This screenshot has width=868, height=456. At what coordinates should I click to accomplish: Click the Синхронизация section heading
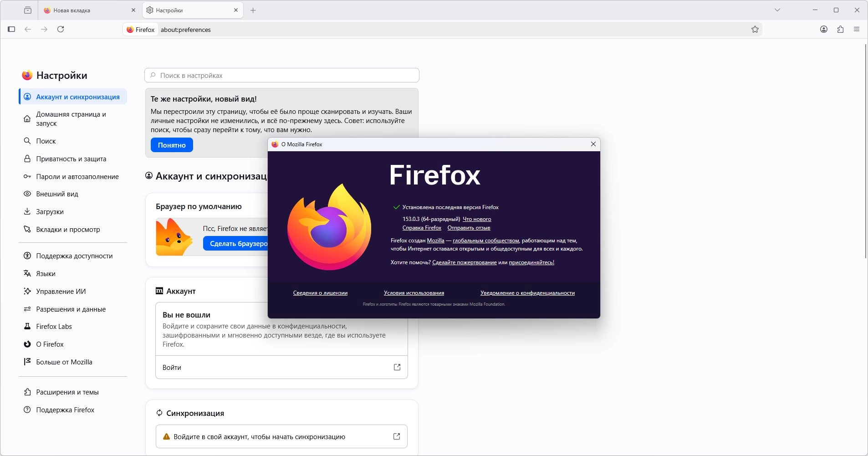pos(195,413)
